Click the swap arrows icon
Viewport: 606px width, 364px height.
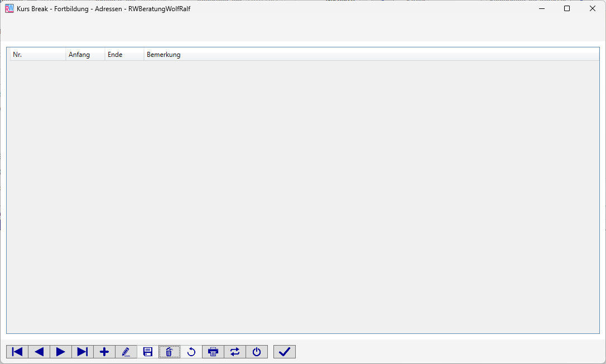[x=234, y=352]
